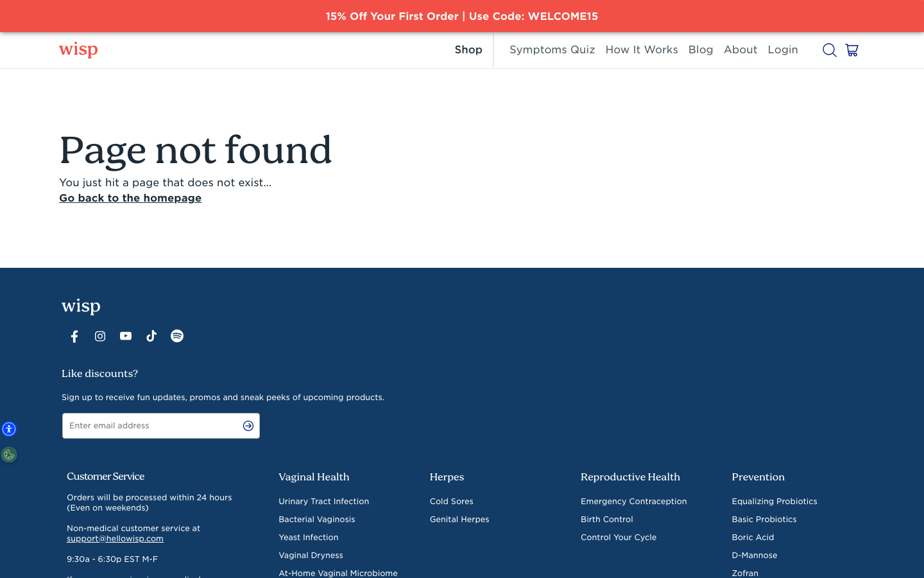The width and height of the screenshot is (924, 578).
Task: Open the Spotify social icon
Action: click(177, 336)
